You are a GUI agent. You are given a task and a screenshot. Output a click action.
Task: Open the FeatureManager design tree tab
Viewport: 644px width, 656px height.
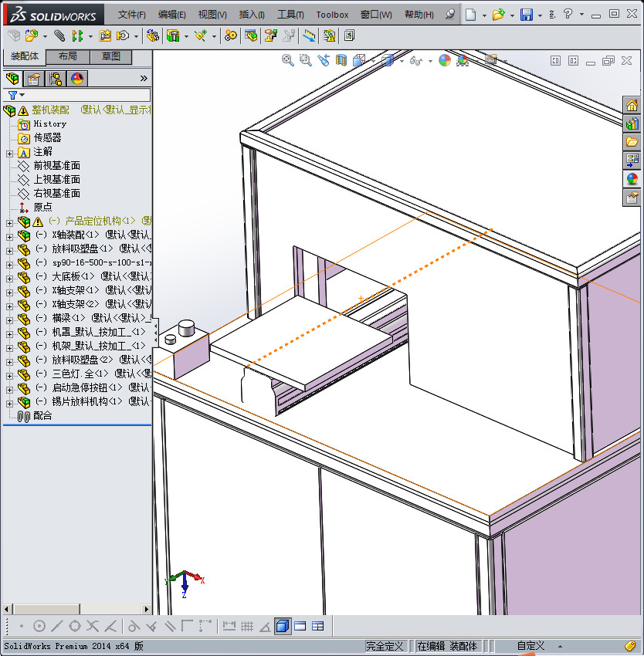click(x=12, y=78)
